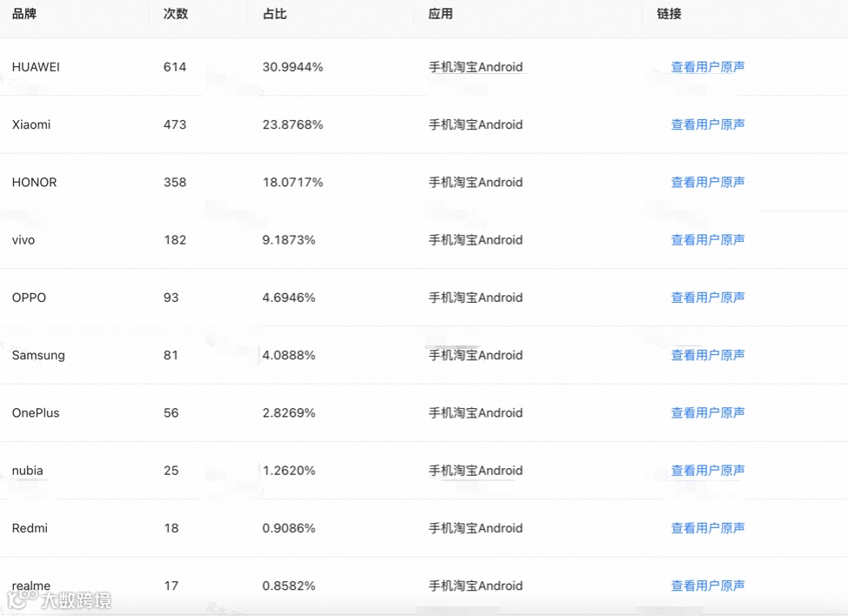The image size is (848, 616).
Task: Click 手机淘宝Android in the HUAWEI row
Action: [x=476, y=67]
